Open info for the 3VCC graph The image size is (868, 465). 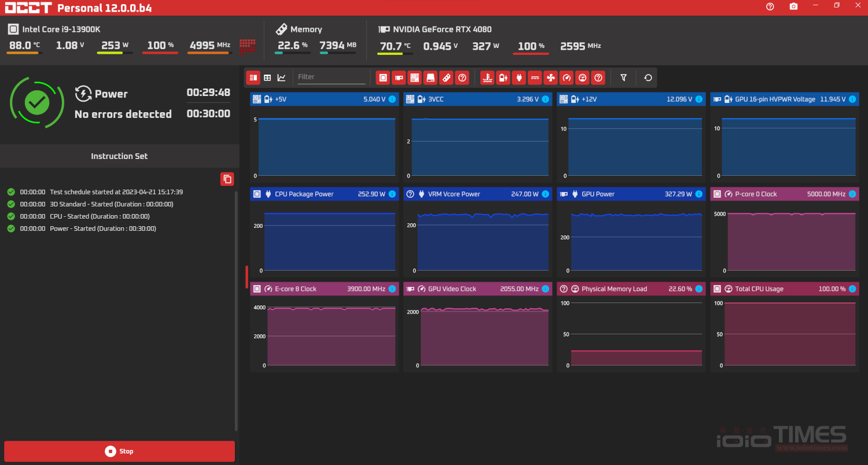click(545, 99)
